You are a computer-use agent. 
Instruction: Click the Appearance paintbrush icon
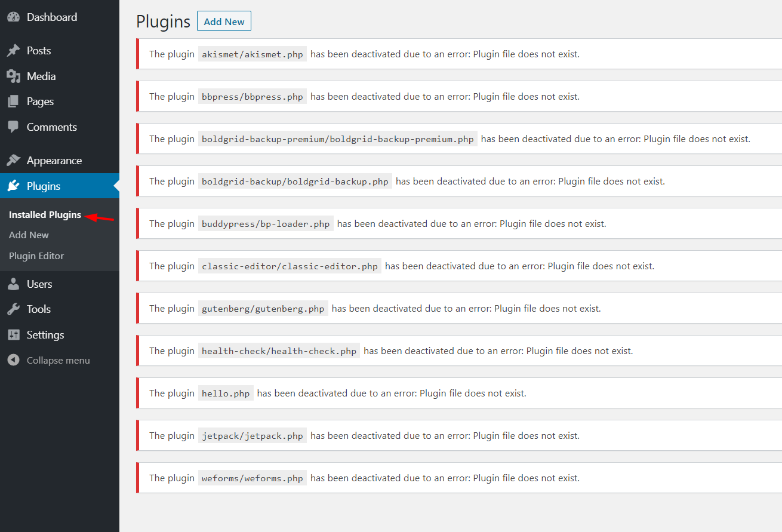coord(13,161)
